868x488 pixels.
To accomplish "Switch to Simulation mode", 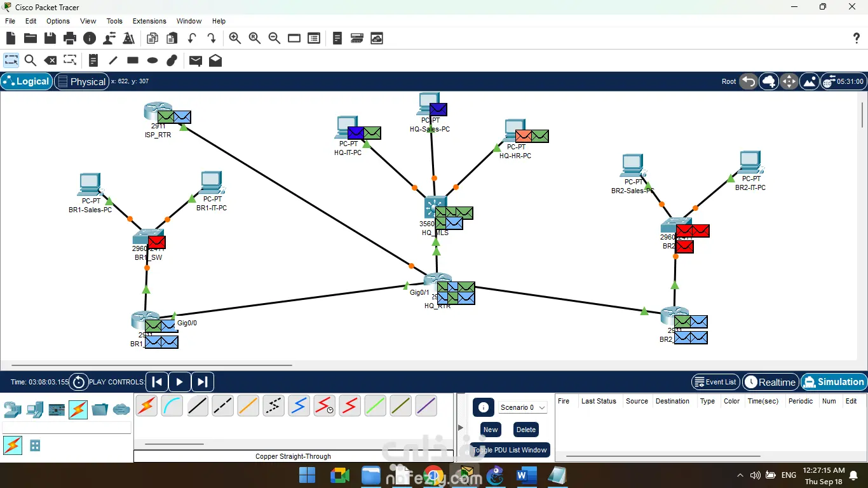I will (x=834, y=382).
